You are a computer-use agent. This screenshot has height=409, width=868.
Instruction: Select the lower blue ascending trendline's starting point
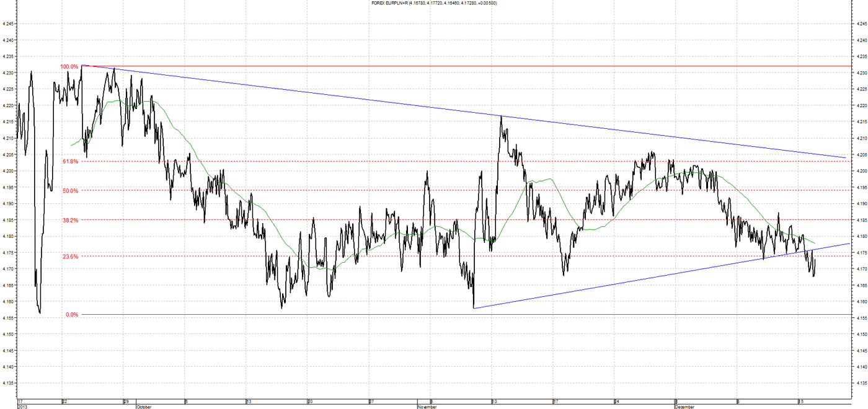click(474, 308)
